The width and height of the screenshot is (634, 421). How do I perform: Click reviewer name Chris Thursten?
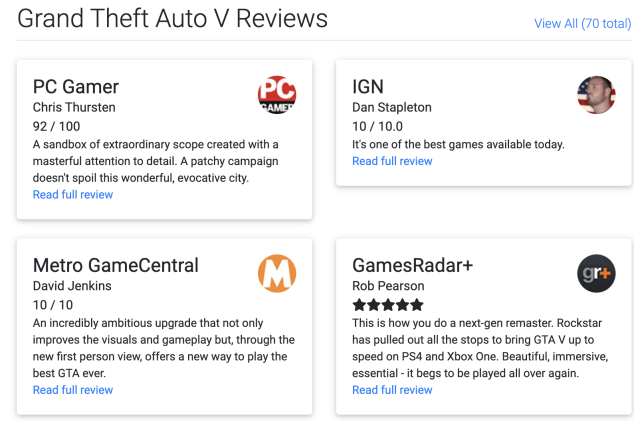click(x=74, y=107)
